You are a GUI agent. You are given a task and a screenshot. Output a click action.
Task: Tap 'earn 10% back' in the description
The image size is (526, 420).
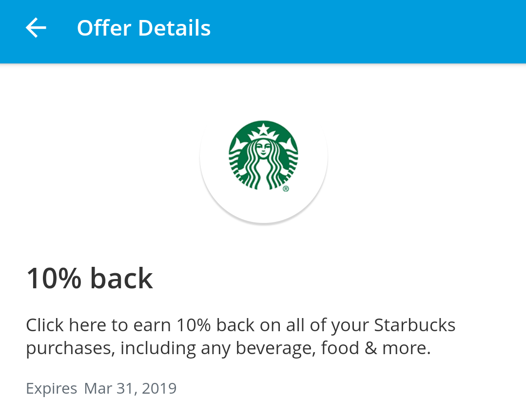194,325
